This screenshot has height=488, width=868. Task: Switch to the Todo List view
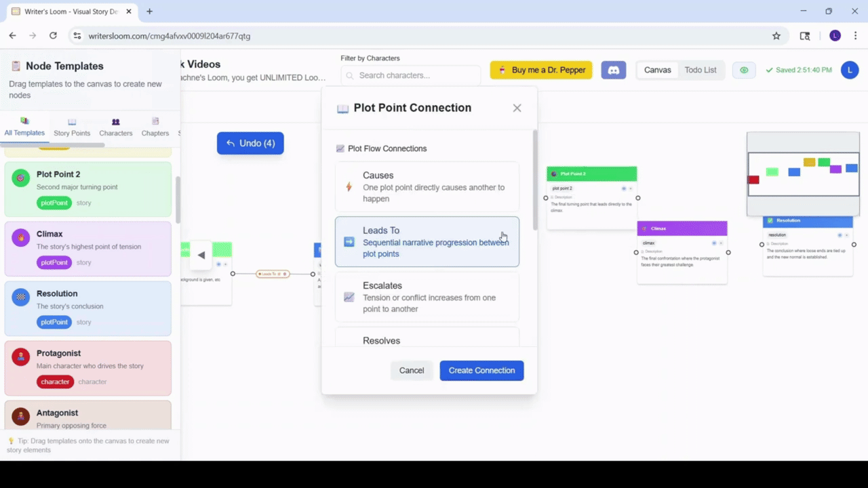pyautogui.click(x=700, y=70)
